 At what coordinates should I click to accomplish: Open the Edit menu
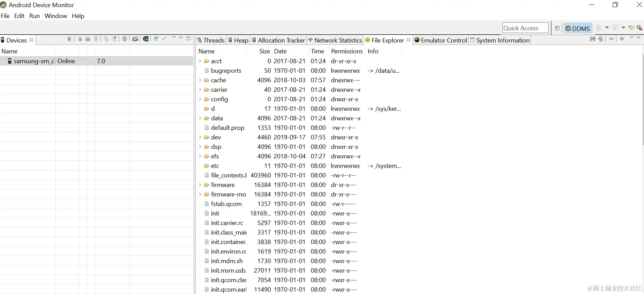tap(19, 16)
